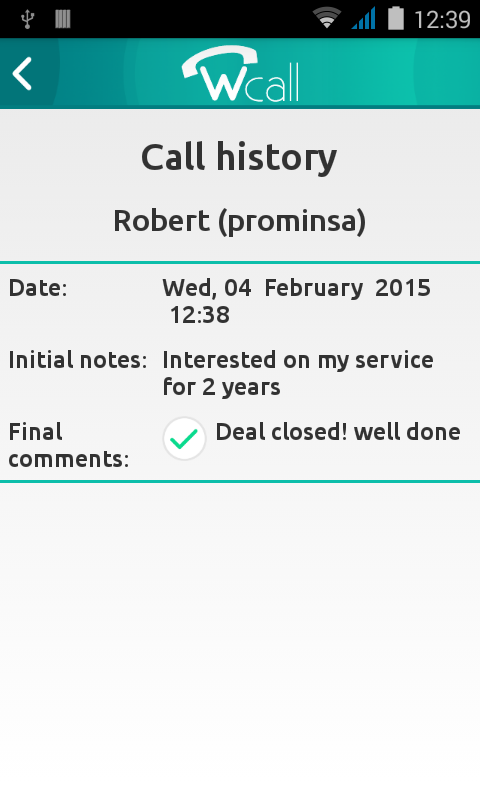Viewport: 480px width, 800px height.
Task: Tap the Final comments label
Action: pyautogui.click(x=69, y=445)
